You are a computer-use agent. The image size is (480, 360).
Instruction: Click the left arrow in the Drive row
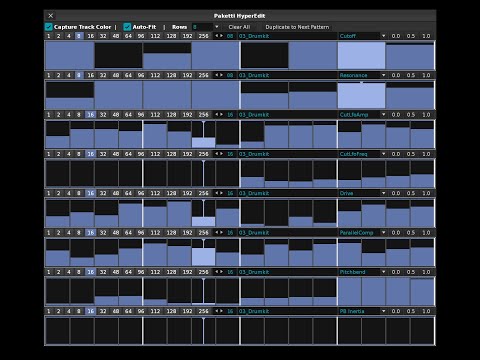(217, 193)
